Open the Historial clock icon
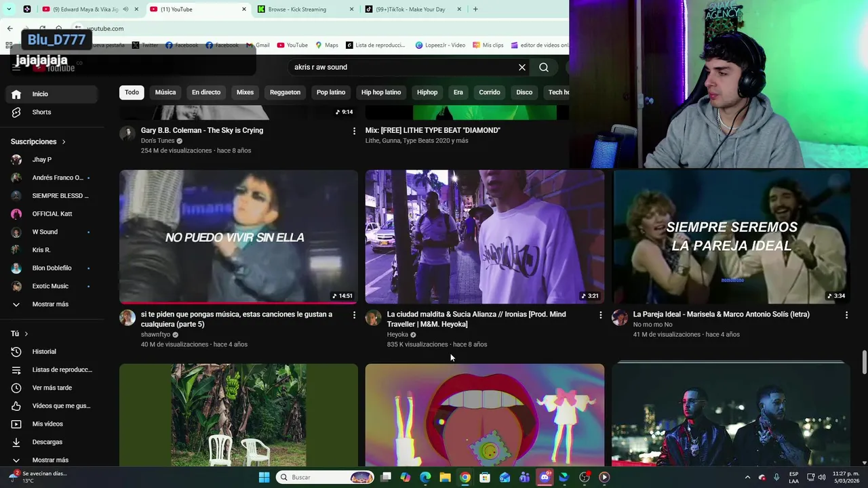 (x=16, y=352)
